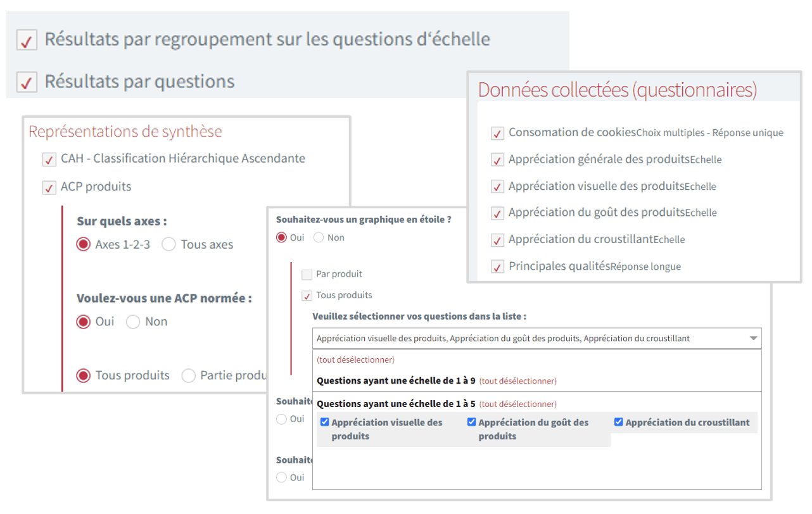
Task: Uncheck Appréciation du croustillant in the list
Action: click(619, 422)
